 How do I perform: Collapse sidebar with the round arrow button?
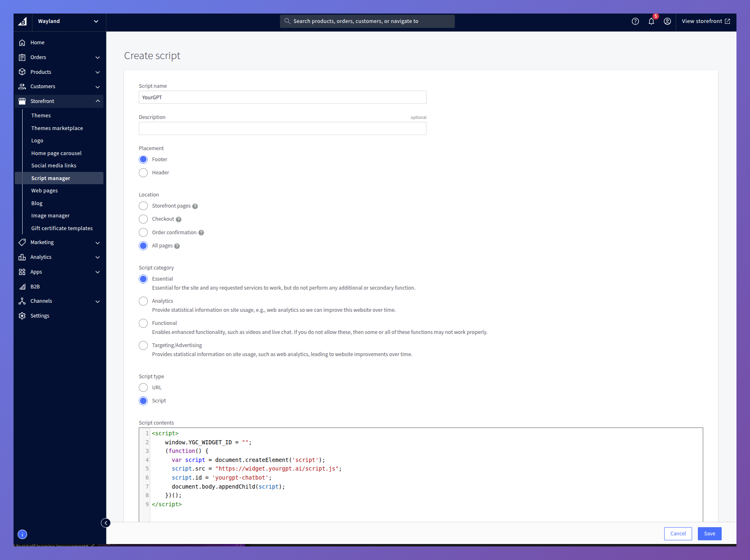coord(106,523)
